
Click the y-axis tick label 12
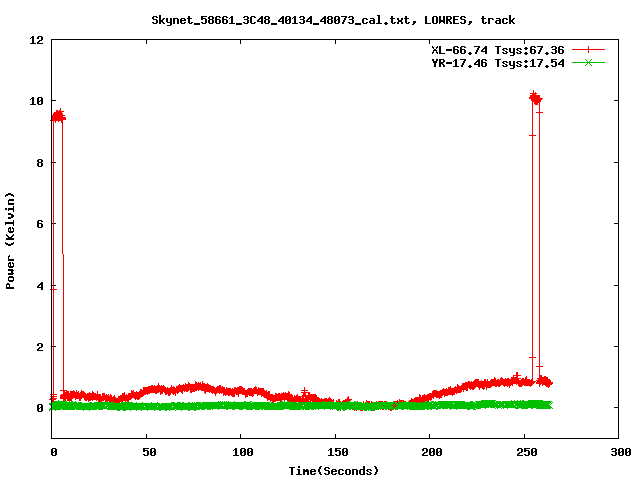tap(36, 40)
